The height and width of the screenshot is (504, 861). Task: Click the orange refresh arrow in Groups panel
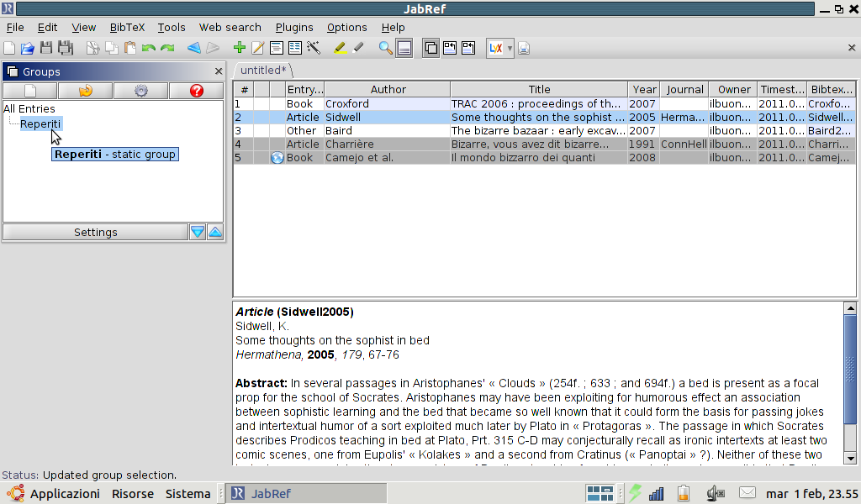point(86,91)
